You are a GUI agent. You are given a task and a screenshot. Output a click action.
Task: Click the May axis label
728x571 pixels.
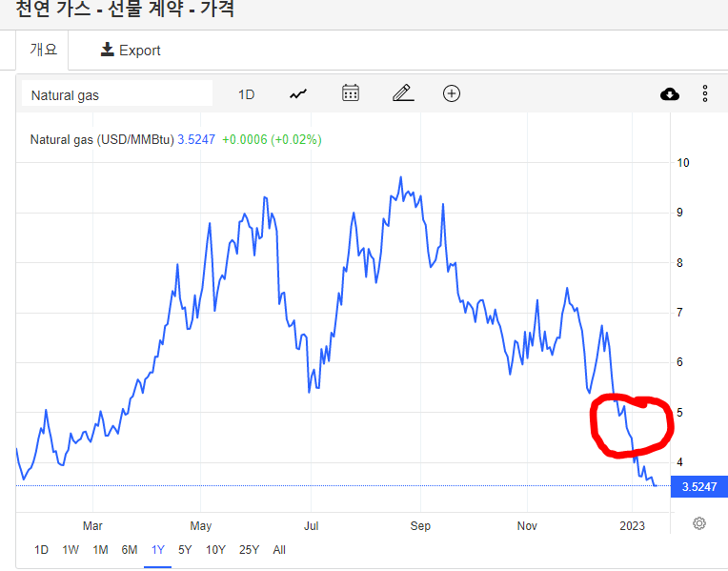(200, 526)
